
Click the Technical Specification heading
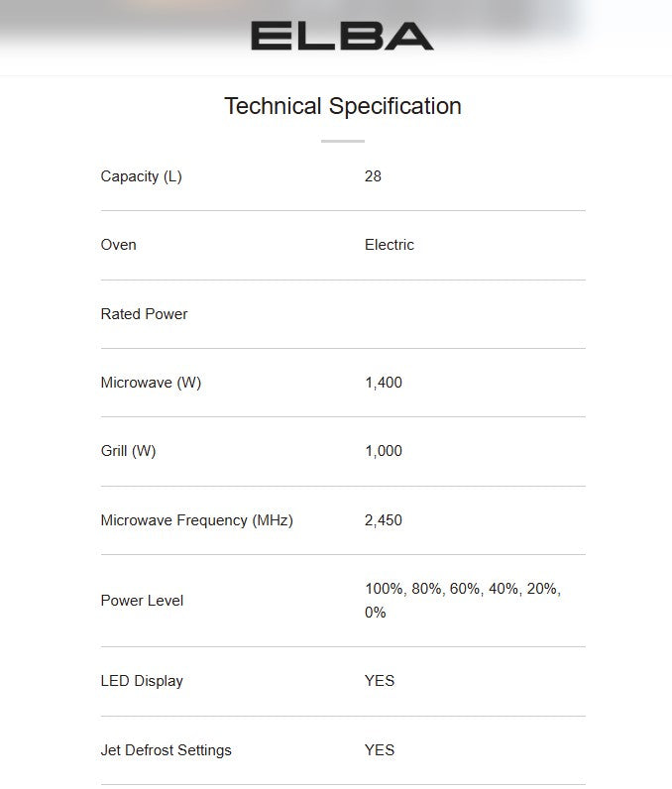pyautogui.click(x=342, y=106)
